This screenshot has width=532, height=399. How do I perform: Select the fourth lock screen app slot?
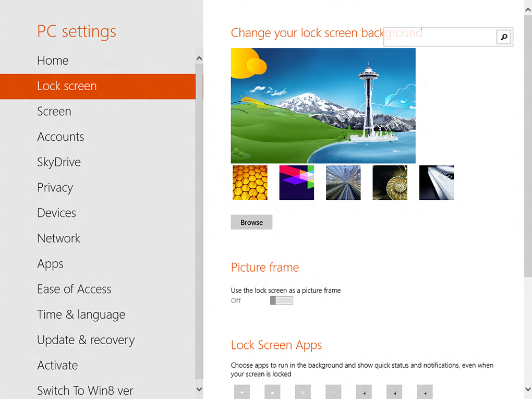(x=333, y=392)
